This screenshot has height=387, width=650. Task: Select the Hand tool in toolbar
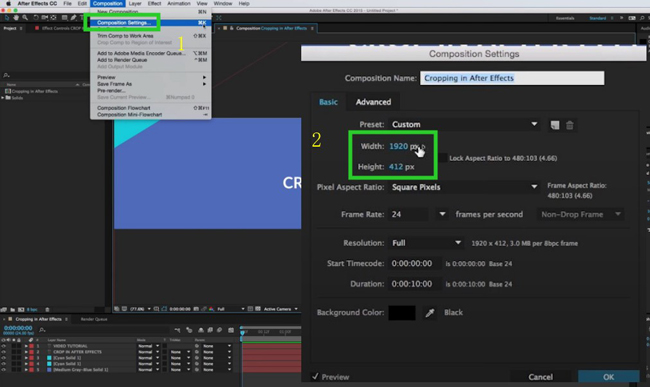[x=16, y=18]
